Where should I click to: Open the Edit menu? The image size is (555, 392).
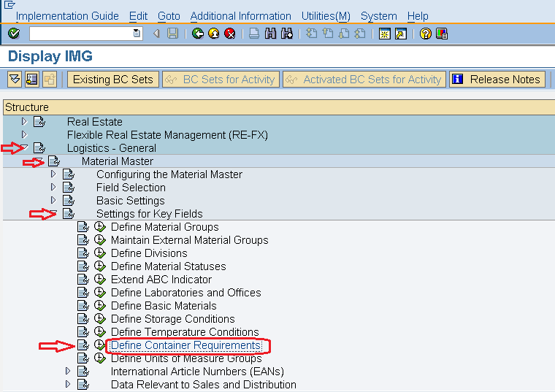[138, 16]
